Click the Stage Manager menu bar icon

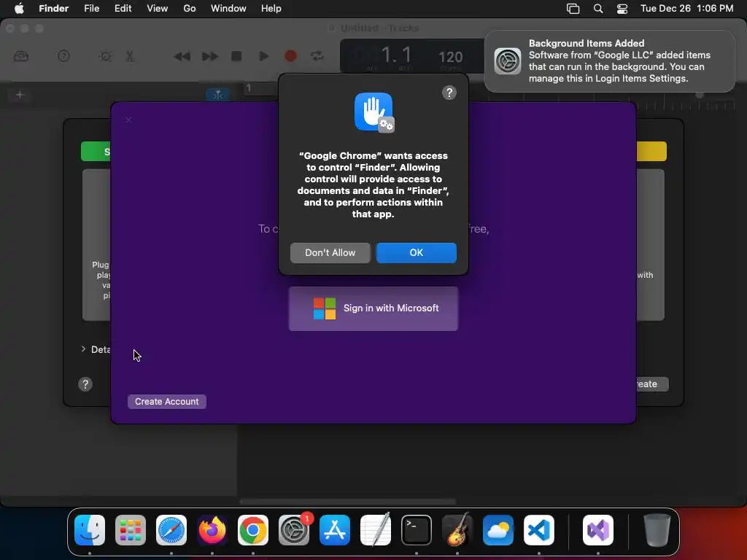573,9
